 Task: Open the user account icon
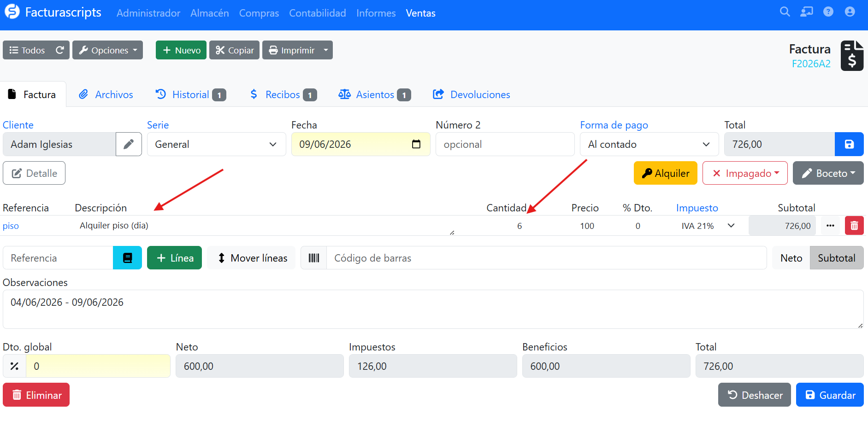point(850,12)
